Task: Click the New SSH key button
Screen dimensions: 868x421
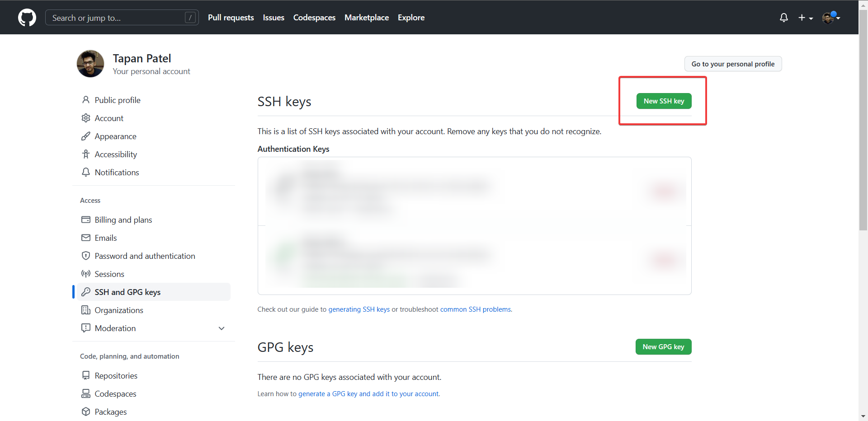Action: click(x=664, y=101)
